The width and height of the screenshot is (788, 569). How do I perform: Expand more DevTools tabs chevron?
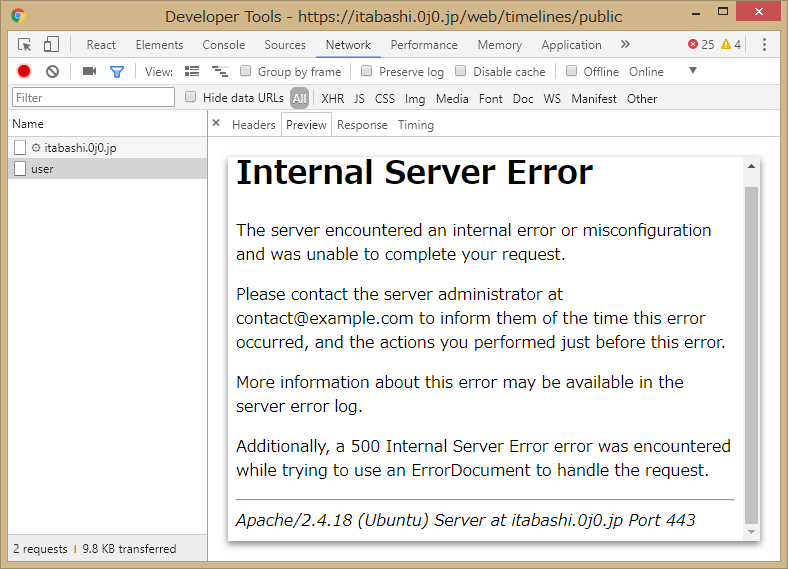coord(625,45)
